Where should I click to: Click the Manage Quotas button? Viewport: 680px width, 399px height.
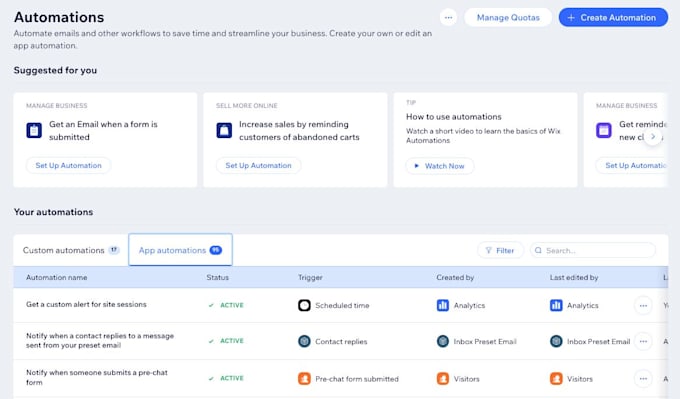[x=508, y=17]
